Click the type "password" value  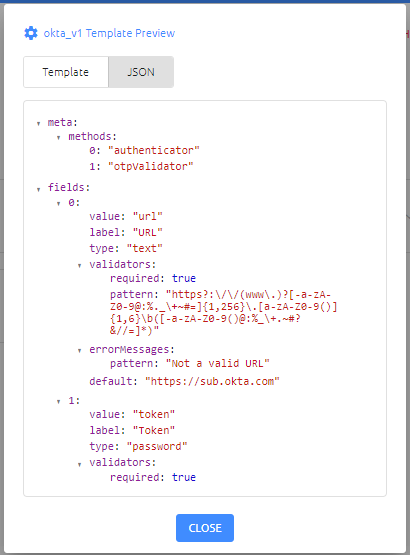157,446
